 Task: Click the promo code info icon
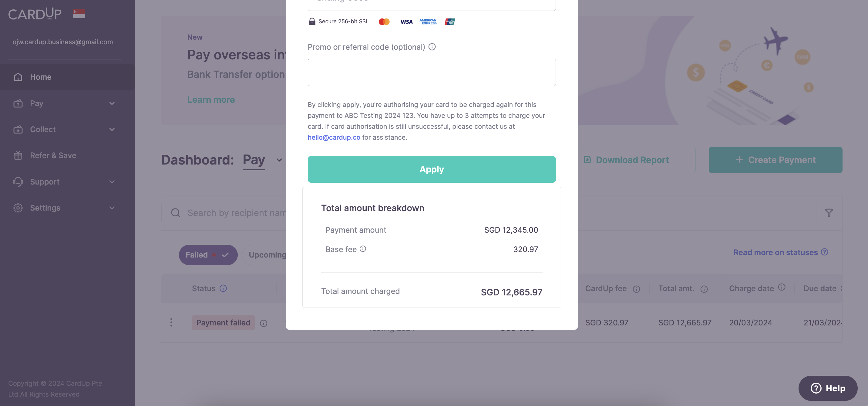[432, 47]
